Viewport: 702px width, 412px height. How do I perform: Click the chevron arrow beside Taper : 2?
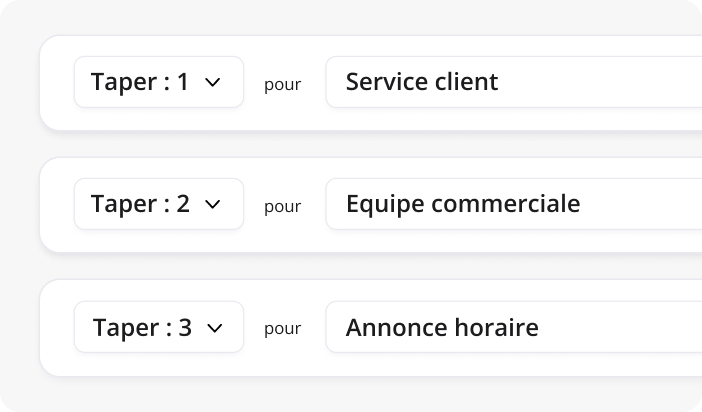[x=212, y=205]
